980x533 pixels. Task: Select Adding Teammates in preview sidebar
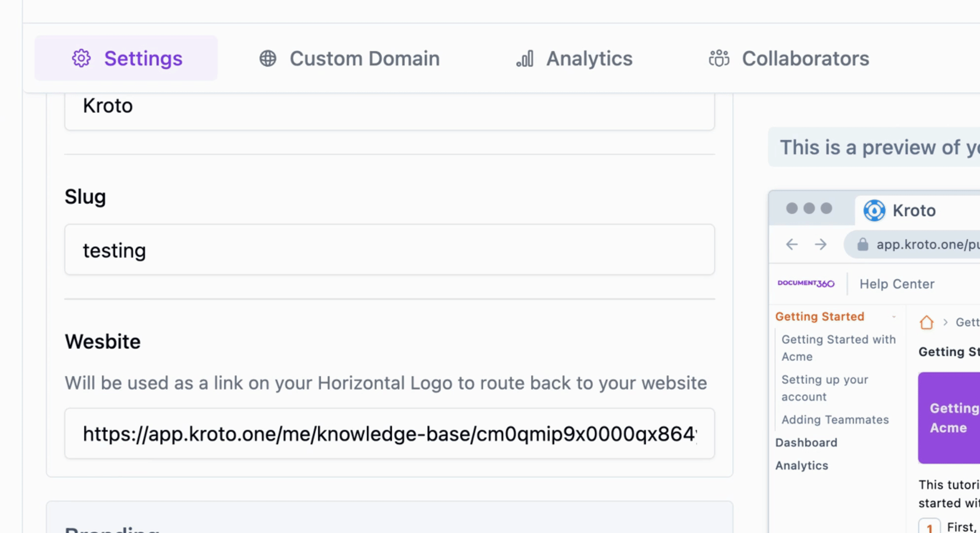click(x=835, y=419)
